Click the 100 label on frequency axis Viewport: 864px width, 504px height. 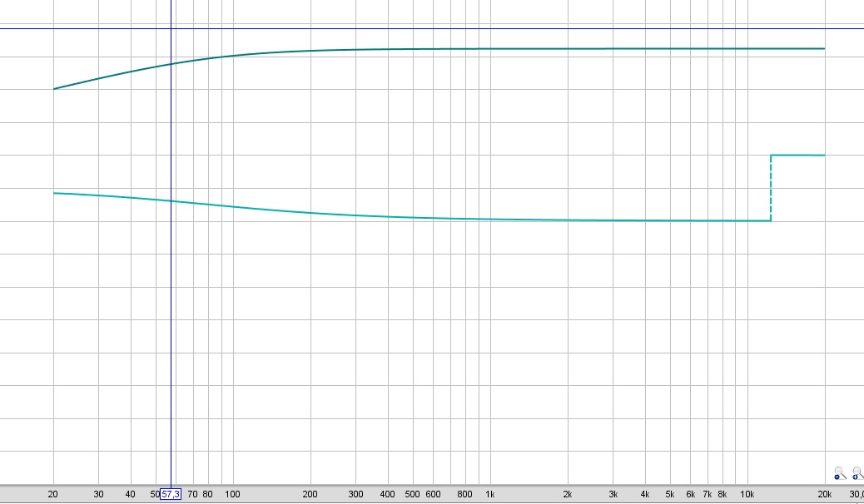coord(232,494)
